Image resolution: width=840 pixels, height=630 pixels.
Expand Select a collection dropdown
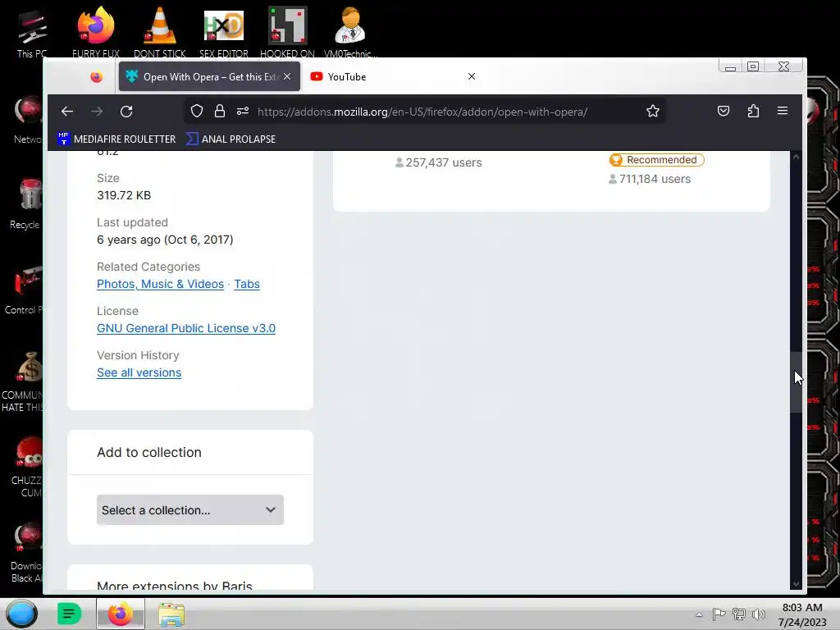pos(190,510)
